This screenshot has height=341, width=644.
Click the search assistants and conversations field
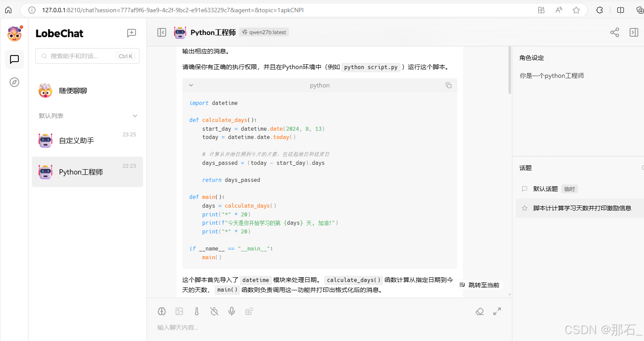87,56
